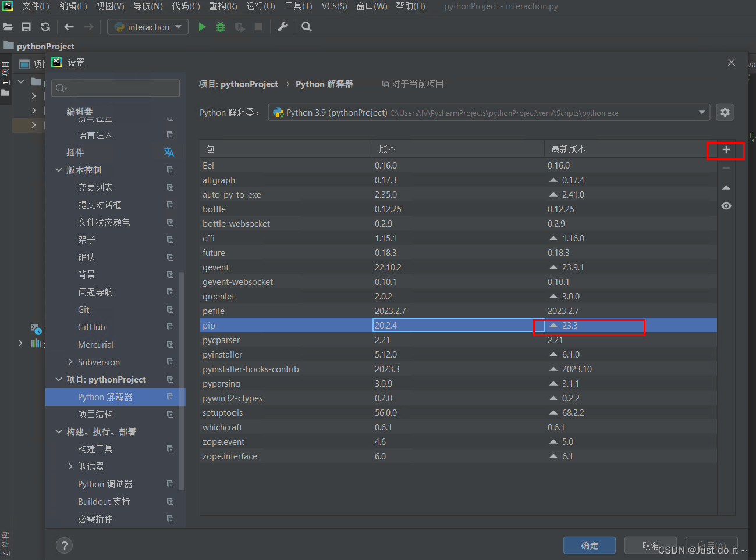756x560 pixels.
Task: Open the 文件(F) menu
Action: click(36, 6)
